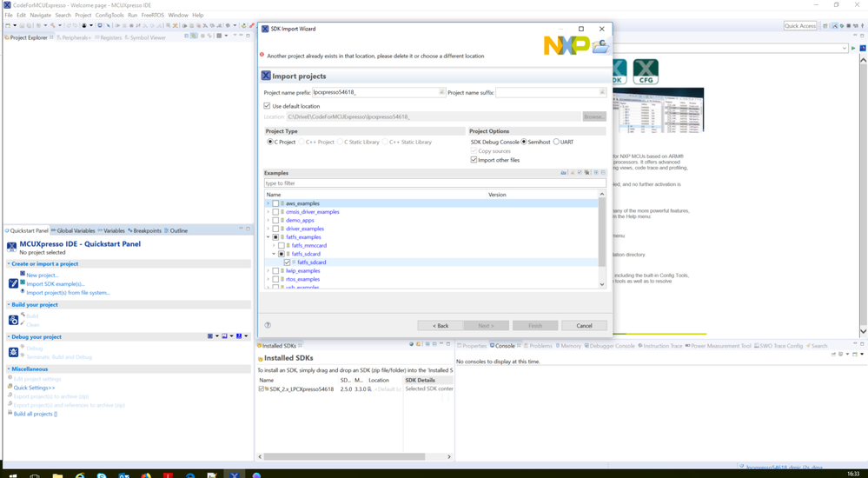Click the Project name suffix field
This screenshot has height=478, width=868.
point(551,92)
